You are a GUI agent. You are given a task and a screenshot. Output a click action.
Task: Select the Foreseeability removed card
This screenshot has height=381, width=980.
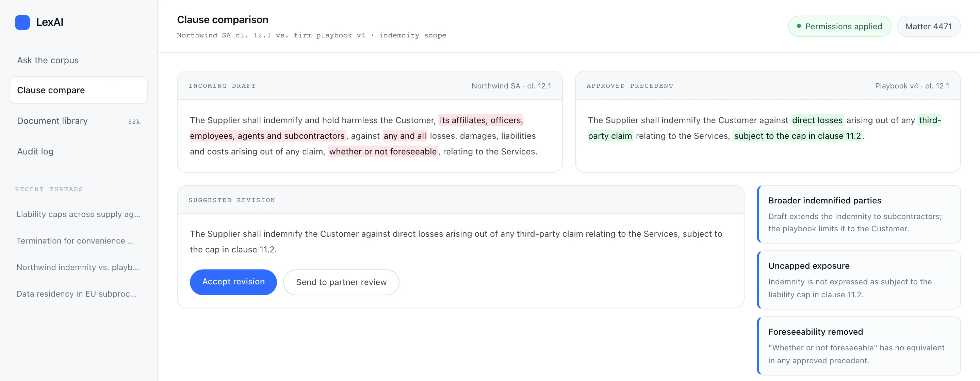(859, 346)
